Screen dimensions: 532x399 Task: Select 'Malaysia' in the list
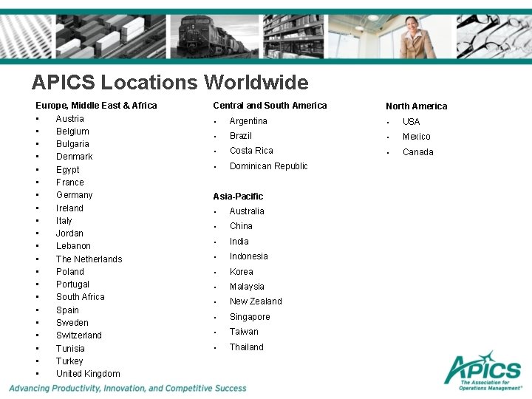click(247, 287)
